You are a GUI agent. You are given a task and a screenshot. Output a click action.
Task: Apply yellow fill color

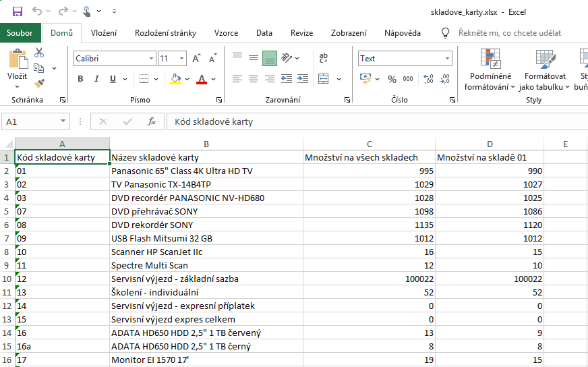175,79
